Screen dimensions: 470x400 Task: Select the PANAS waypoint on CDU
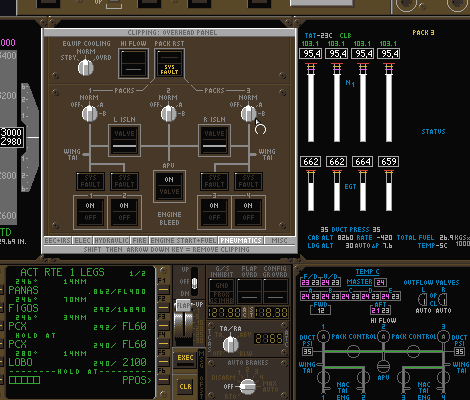(x=23, y=290)
